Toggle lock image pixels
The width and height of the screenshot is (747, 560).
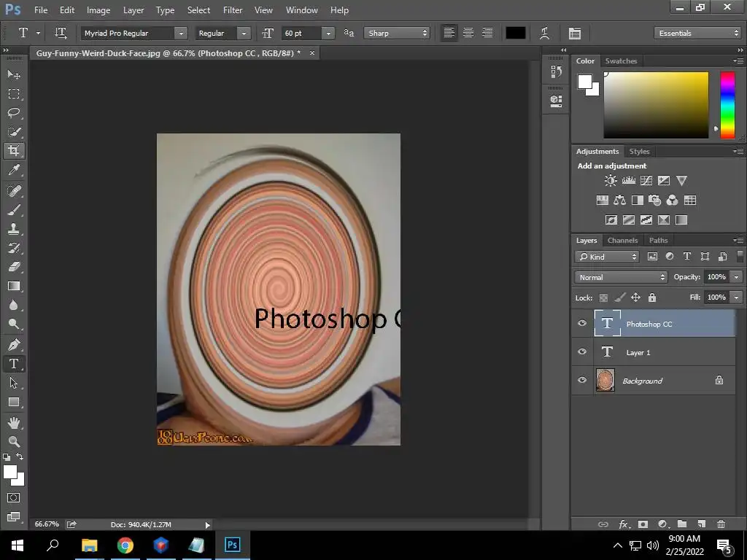[619, 297]
